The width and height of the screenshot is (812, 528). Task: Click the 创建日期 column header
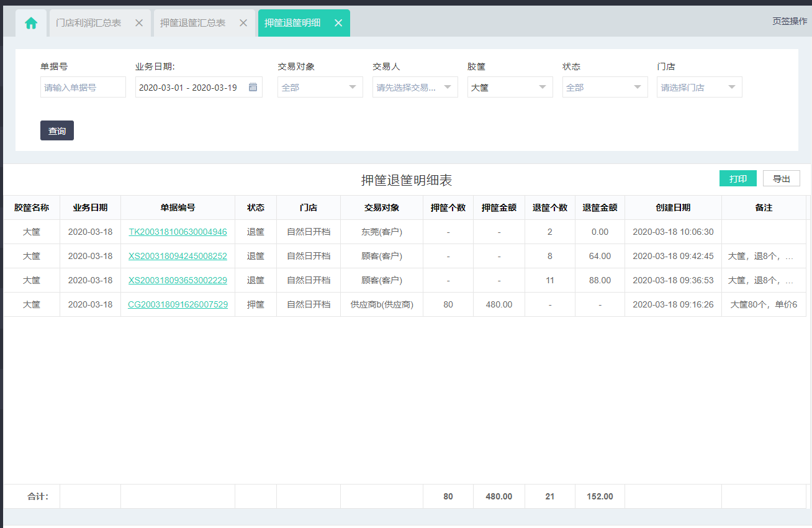(x=674, y=207)
